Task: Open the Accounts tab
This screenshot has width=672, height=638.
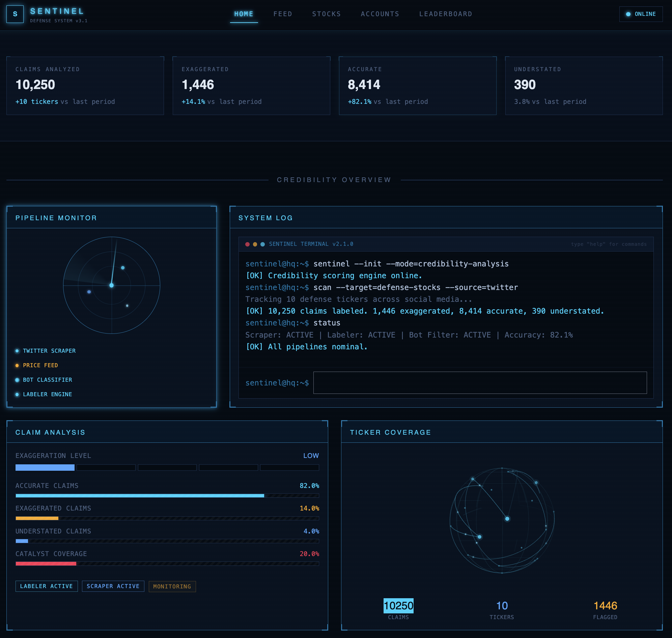Action: point(380,14)
